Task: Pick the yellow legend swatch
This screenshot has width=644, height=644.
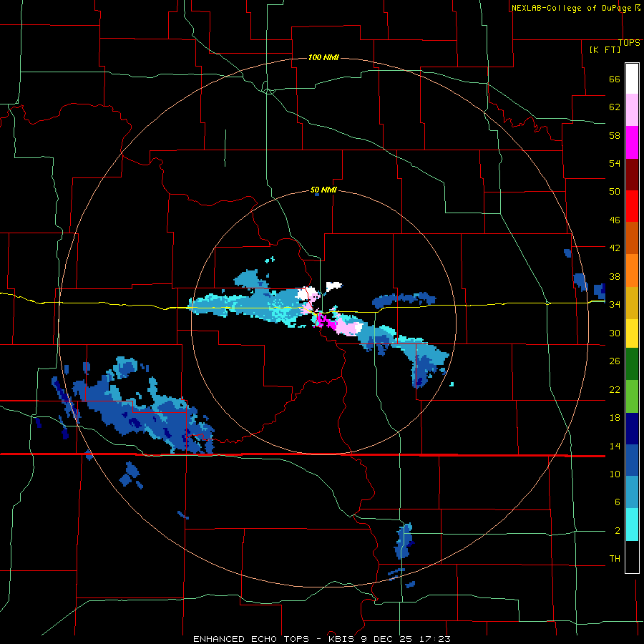Action: pyautogui.click(x=632, y=333)
